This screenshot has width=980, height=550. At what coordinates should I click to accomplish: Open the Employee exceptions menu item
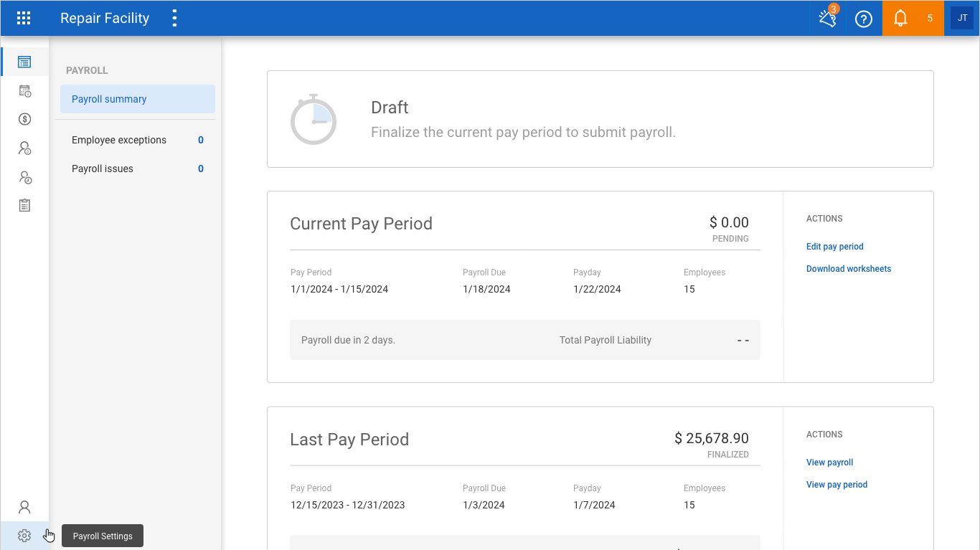[138, 140]
